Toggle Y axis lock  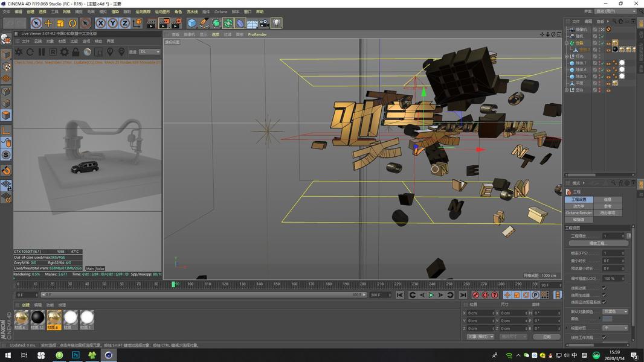pos(112,24)
